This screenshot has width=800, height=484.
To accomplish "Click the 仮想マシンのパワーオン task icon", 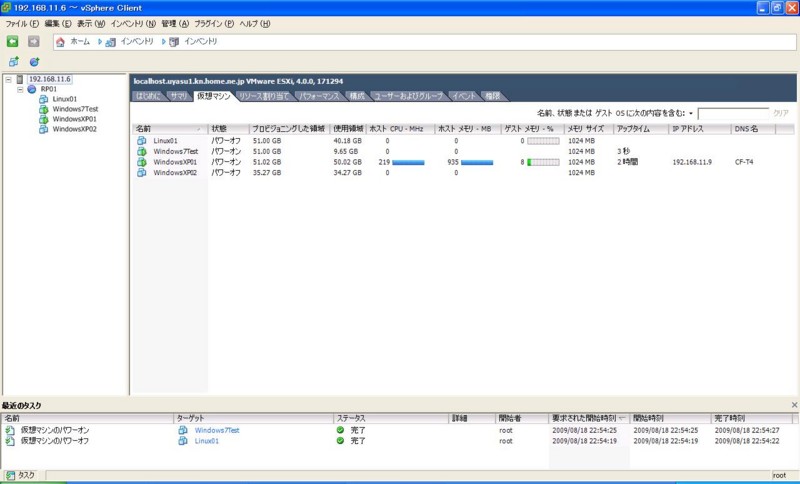I will 10,430.
